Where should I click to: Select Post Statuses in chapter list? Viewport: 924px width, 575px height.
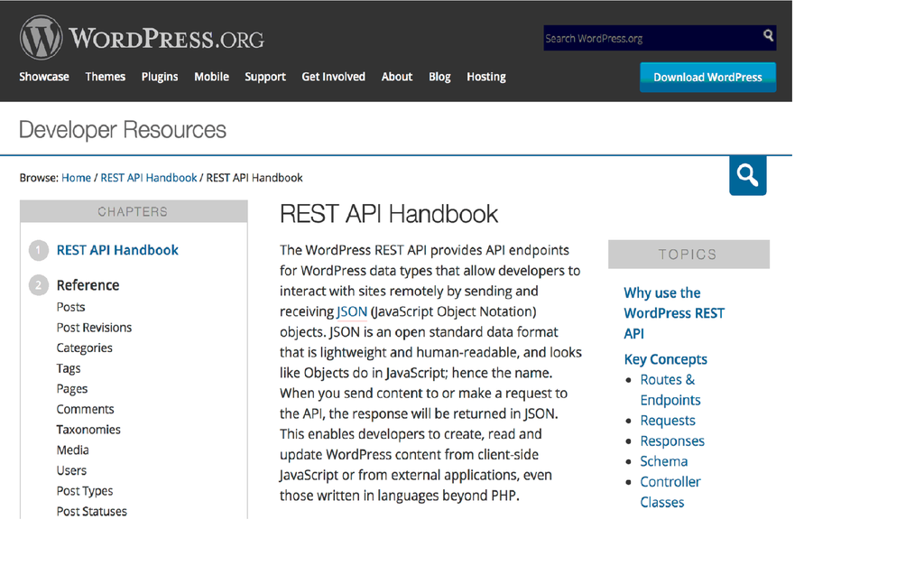tap(92, 511)
